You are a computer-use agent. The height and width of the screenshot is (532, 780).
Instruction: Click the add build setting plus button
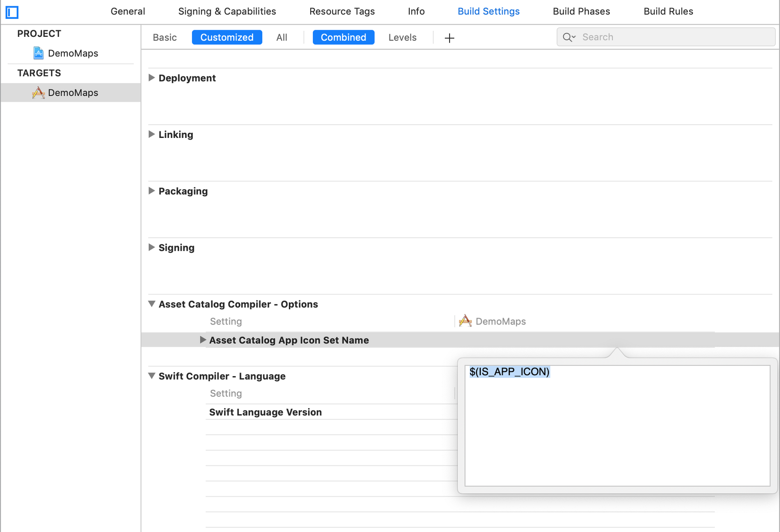tap(450, 38)
